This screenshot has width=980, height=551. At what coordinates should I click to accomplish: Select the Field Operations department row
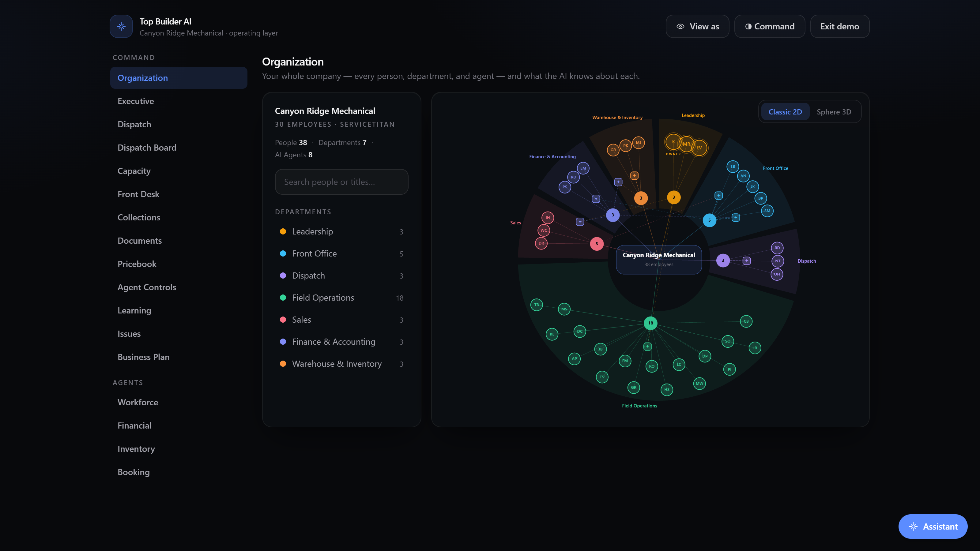341,298
